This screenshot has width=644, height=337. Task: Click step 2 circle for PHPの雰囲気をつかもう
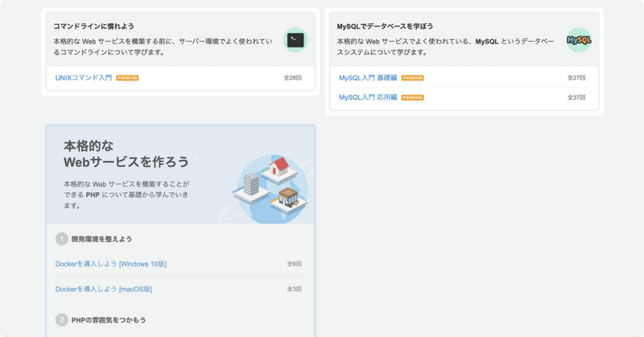point(62,320)
